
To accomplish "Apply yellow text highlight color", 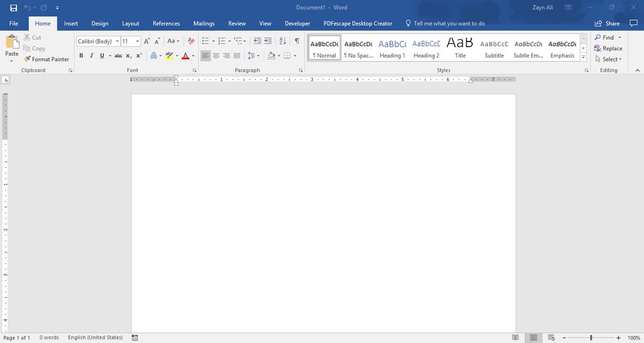I will pyautogui.click(x=169, y=55).
